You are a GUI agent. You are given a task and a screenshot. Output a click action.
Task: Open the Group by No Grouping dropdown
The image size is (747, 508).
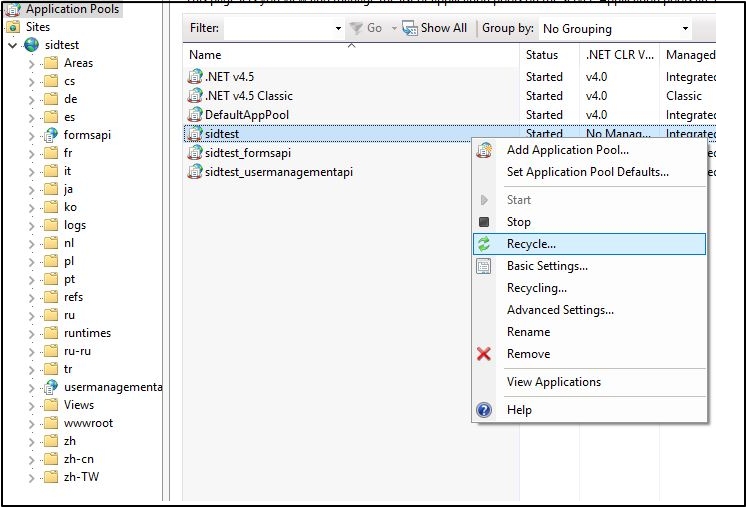685,29
